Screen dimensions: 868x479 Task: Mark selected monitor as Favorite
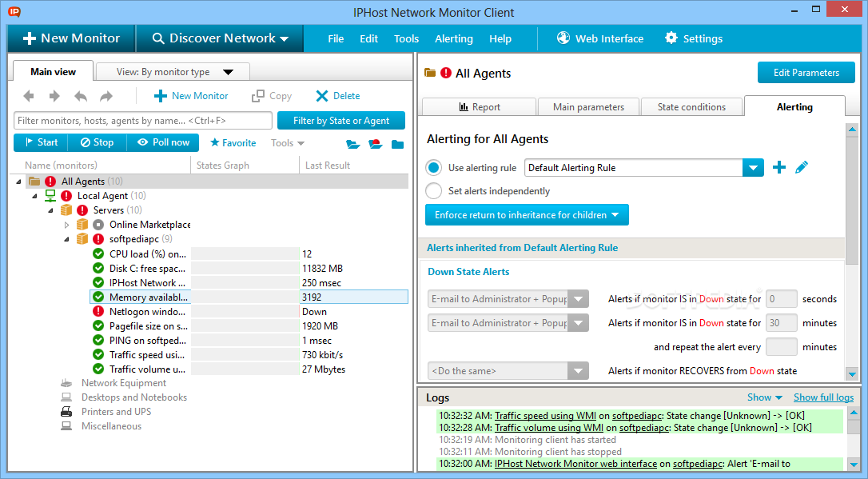coord(233,143)
